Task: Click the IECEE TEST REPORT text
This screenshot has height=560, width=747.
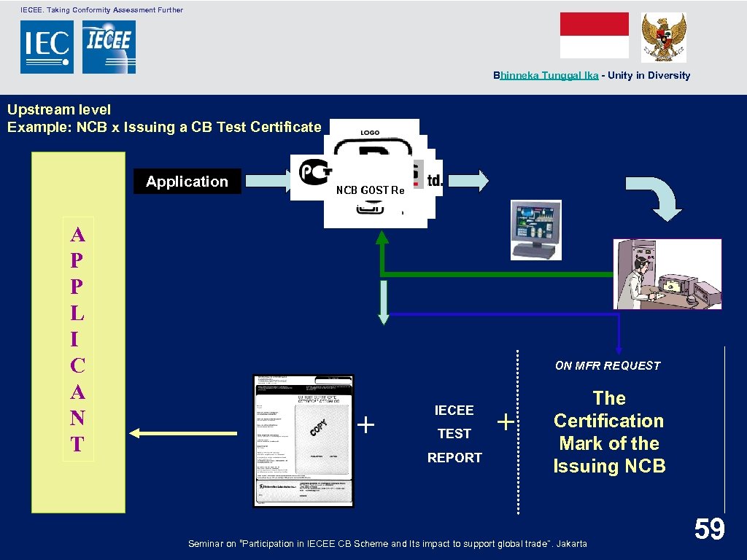Action: [x=454, y=434]
